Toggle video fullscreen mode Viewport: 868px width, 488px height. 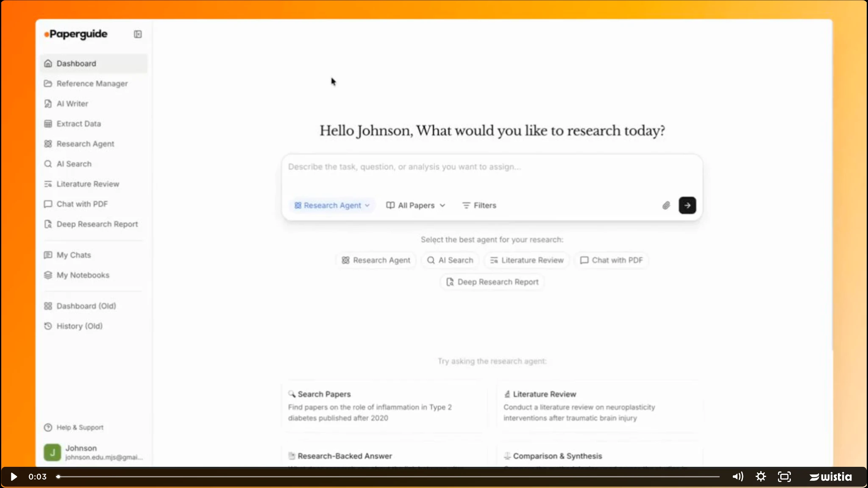(784, 477)
